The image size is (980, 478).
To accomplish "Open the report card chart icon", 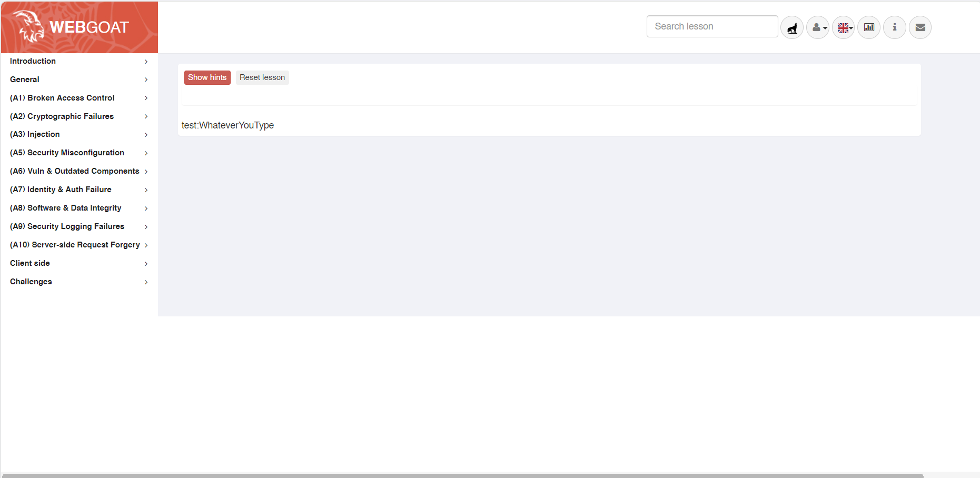I will click(869, 27).
